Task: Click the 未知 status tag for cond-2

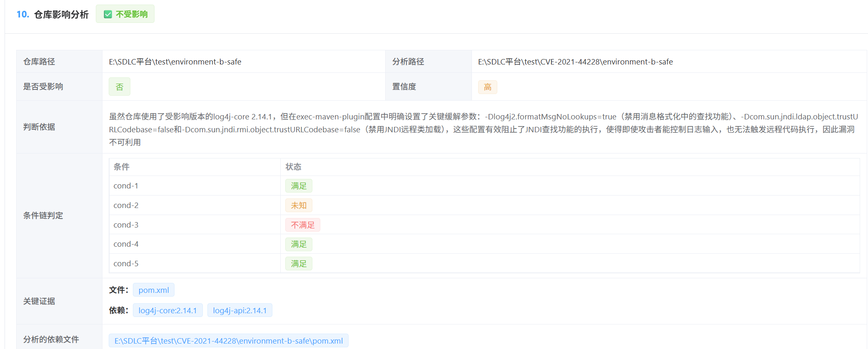Action: [x=299, y=205]
